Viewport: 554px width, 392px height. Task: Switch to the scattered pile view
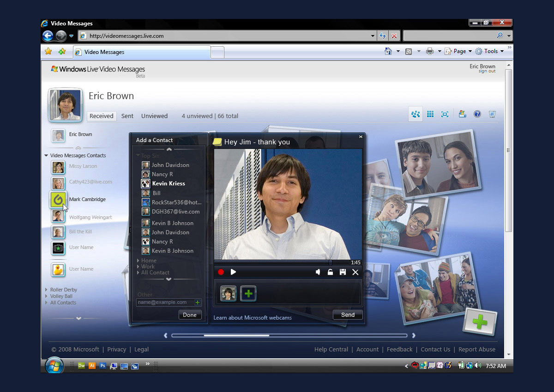415,114
